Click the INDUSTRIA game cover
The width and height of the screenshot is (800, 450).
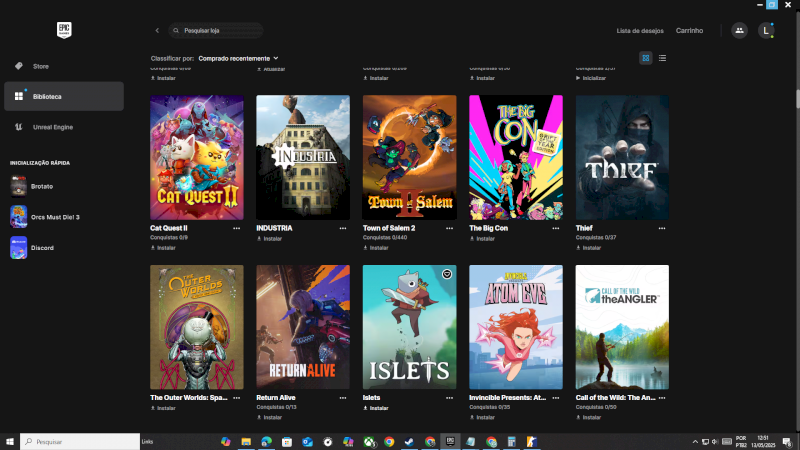pyautogui.click(x=303, y=157)
